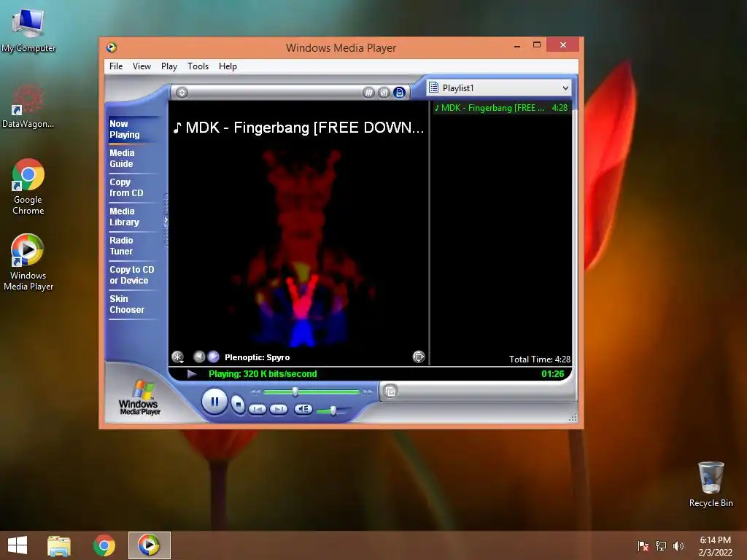The image size is (747, 560).
Task: Open the View menu
Action: [x=142, y=66]
